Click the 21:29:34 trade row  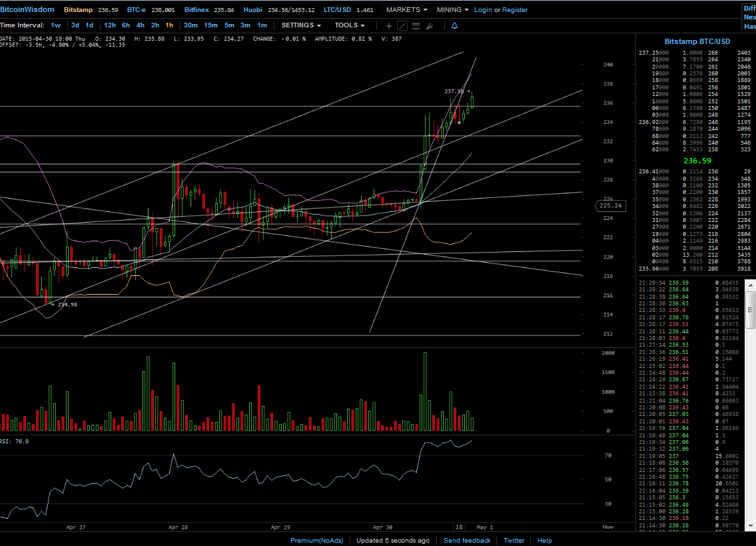click(689, 283)
